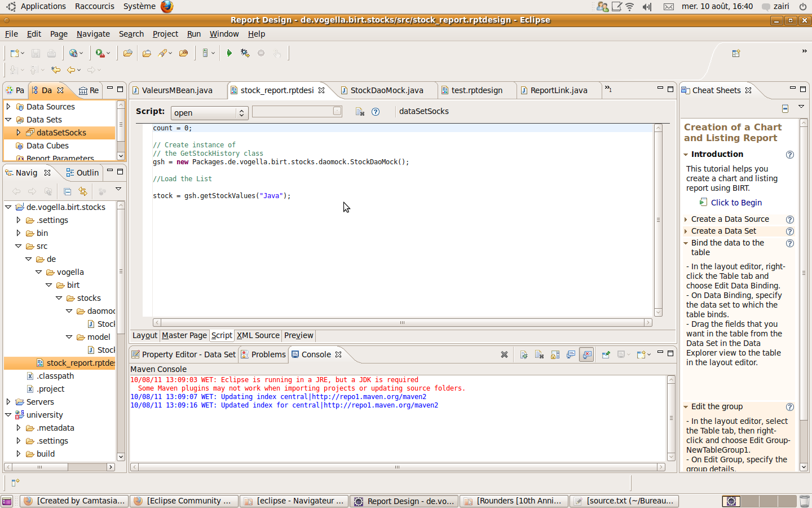Click the Last Edit Location arrow icon
Screen dimensions: 812x508
click(x=56, y=70)
